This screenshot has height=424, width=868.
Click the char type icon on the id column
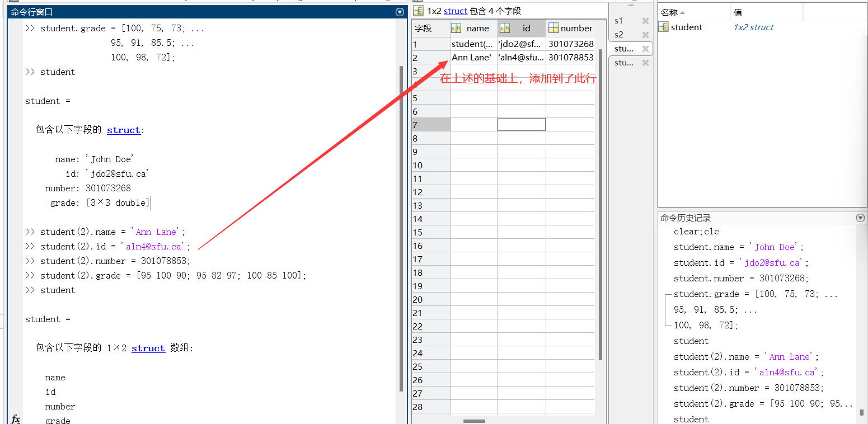[x=505, y=28]
